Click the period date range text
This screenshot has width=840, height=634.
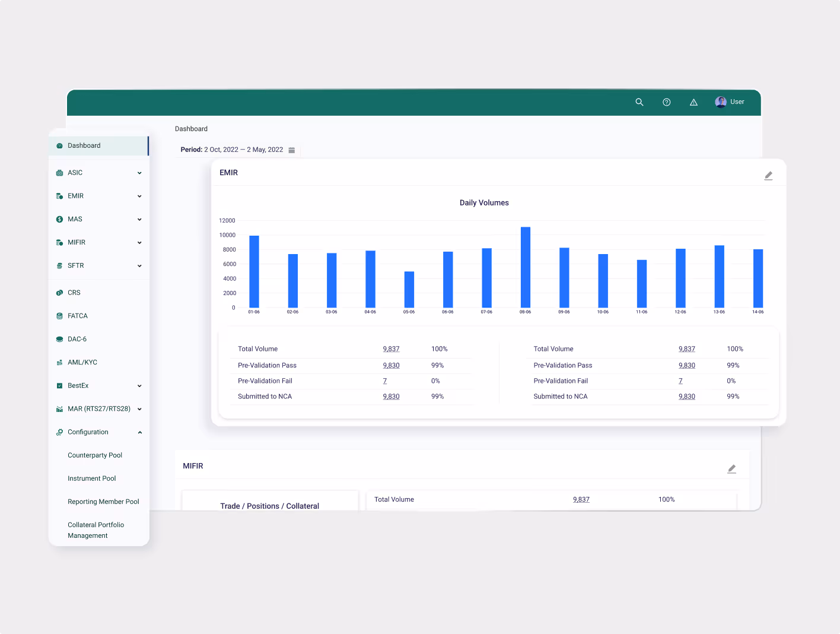(244, 150)
